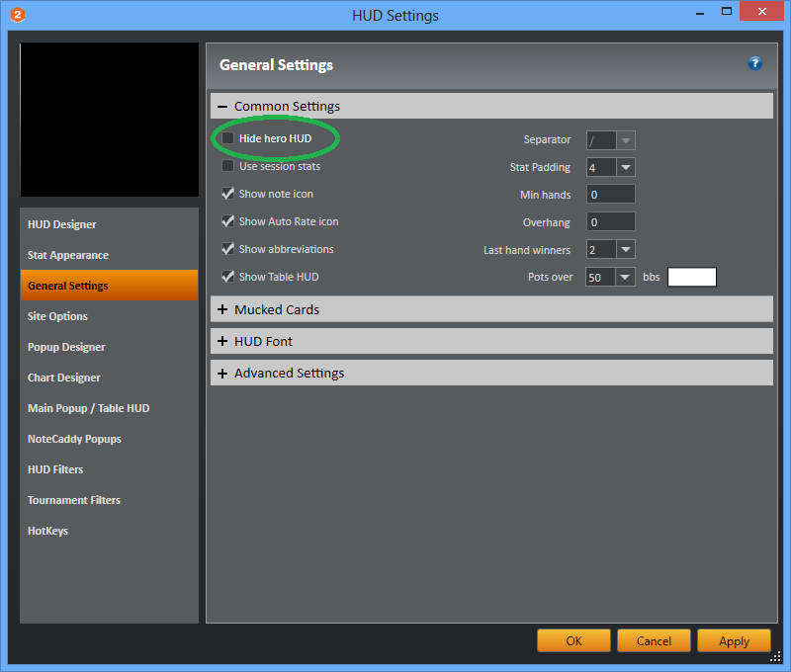Open the Pots over dropdown

(625, 278)
